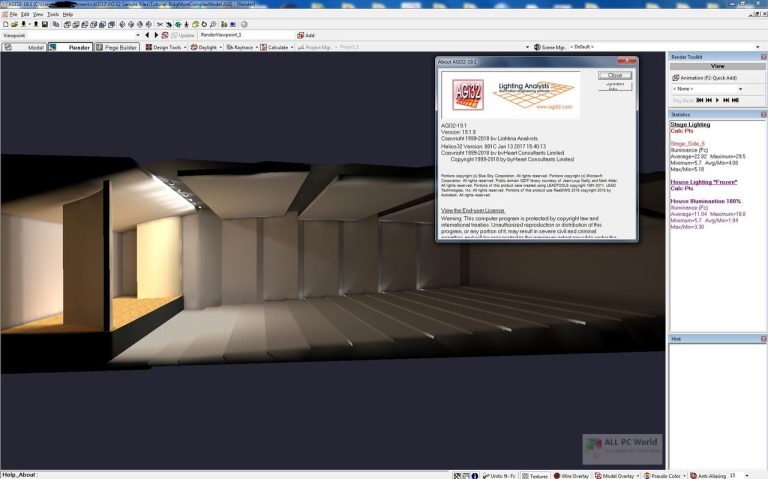Click the Scene Mgr. button
This screenshot has height=479, width=768.
[550, 47]
